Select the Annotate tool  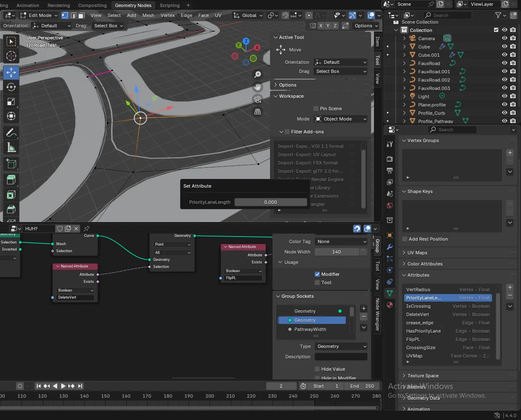pos(11,133)
